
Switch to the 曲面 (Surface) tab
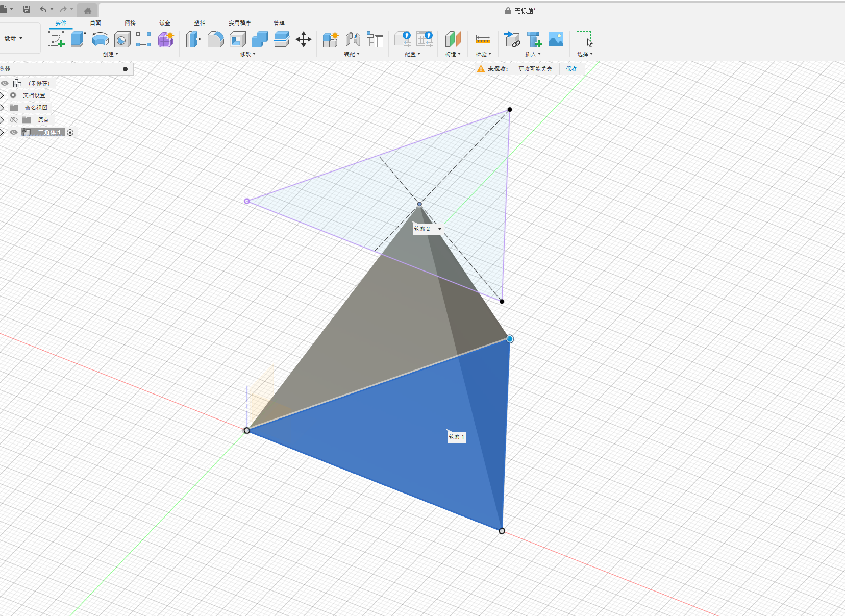[x=95, y=23]
